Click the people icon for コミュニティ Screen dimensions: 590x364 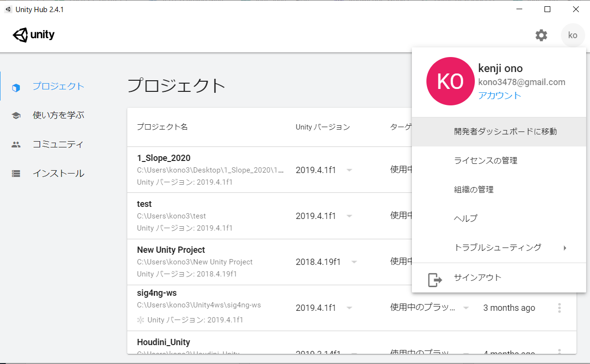(16, 145)
